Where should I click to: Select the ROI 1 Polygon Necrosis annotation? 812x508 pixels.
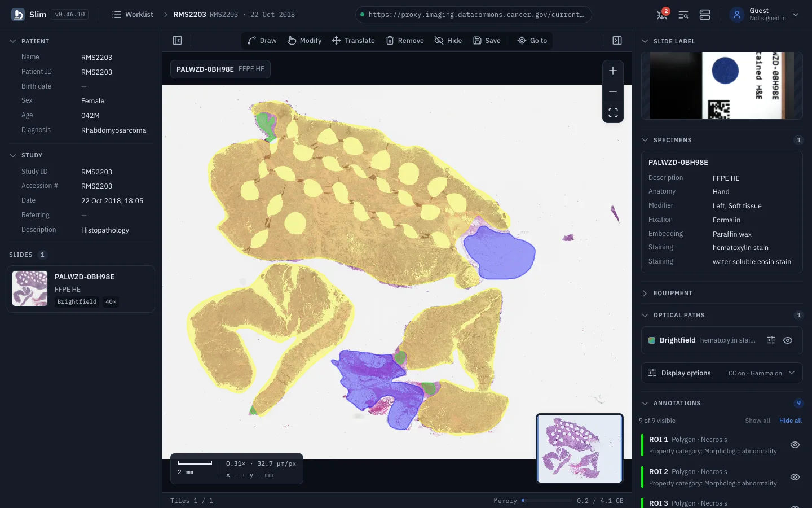pos(713,445)
